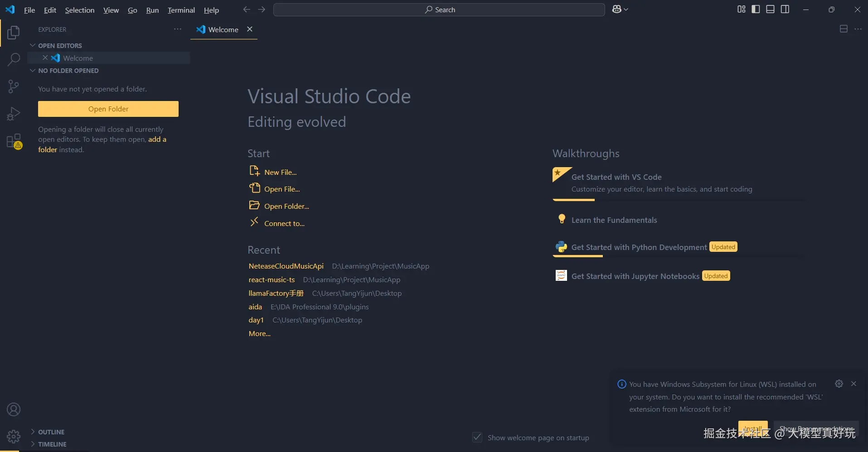Toggle the Primary Side Bar visibility
The height and width of the screenshot is (452, 868).
(x=756, y=10)
